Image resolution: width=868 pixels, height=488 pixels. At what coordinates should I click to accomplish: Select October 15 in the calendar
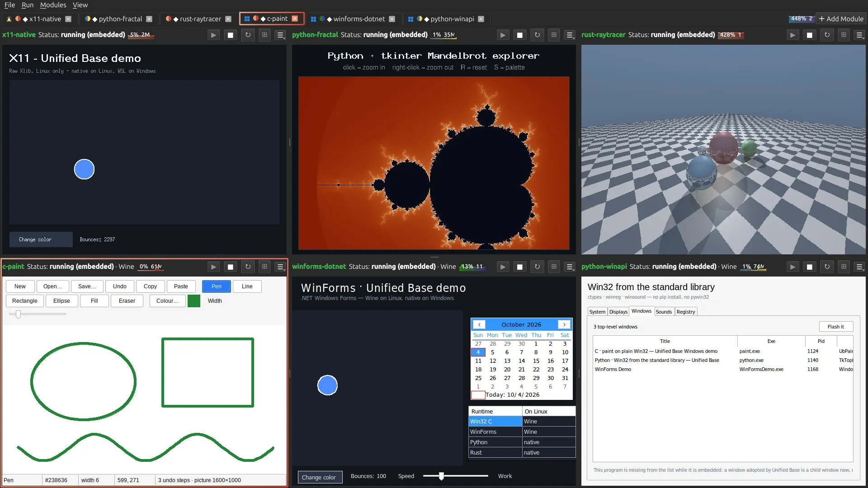[x=536, y=361]
